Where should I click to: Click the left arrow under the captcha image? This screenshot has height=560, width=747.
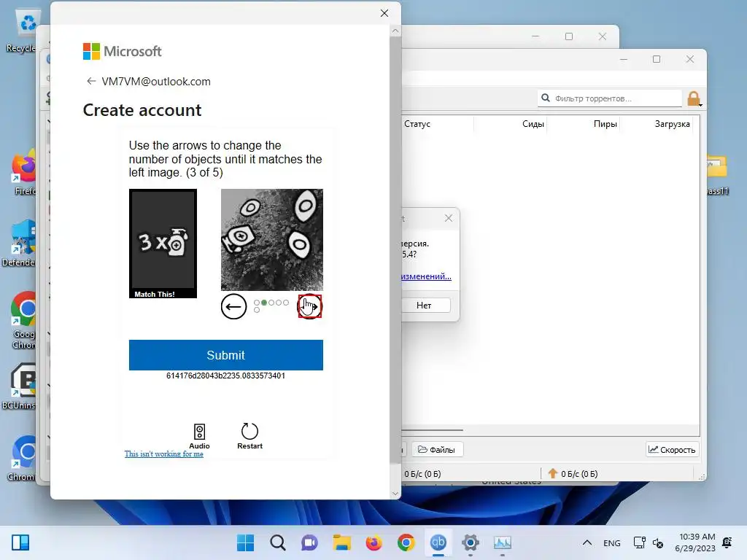point(233,306)
